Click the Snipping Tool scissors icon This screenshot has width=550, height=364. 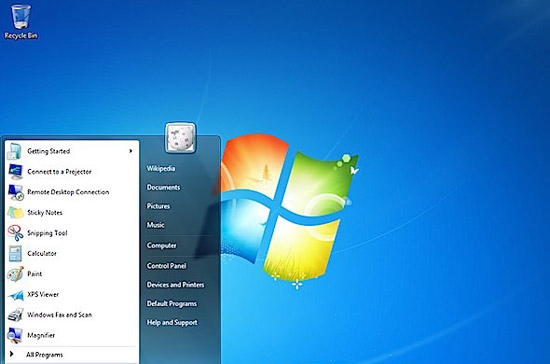[x=15, y=233]
